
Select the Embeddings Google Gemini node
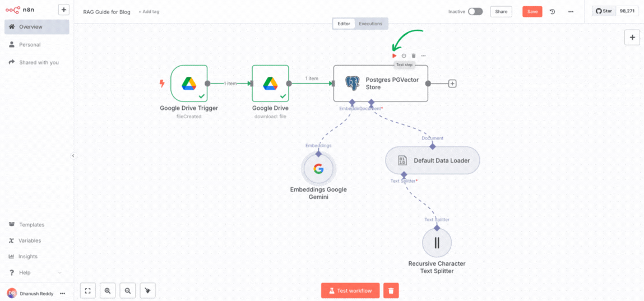click(318, 169)
